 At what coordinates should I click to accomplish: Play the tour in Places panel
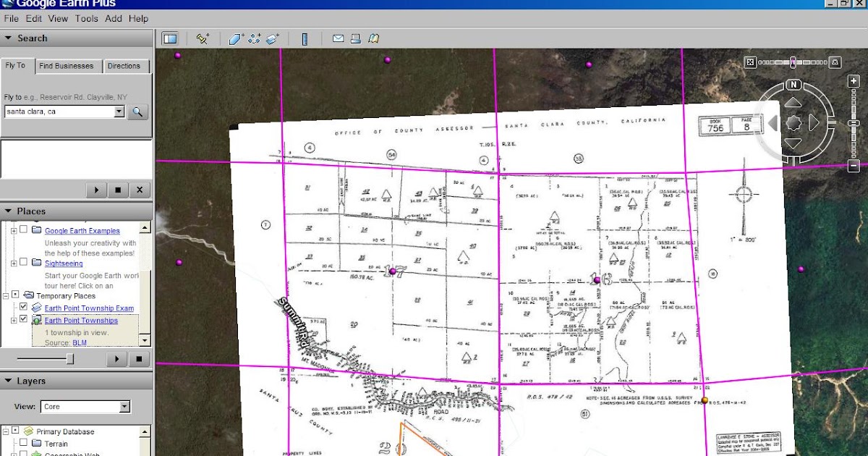[116, 359]
